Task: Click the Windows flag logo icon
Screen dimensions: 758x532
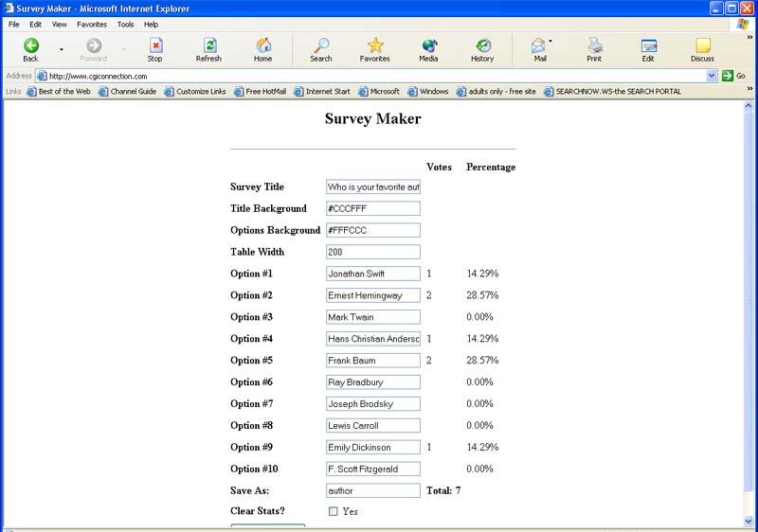Action: click(743, 24)
